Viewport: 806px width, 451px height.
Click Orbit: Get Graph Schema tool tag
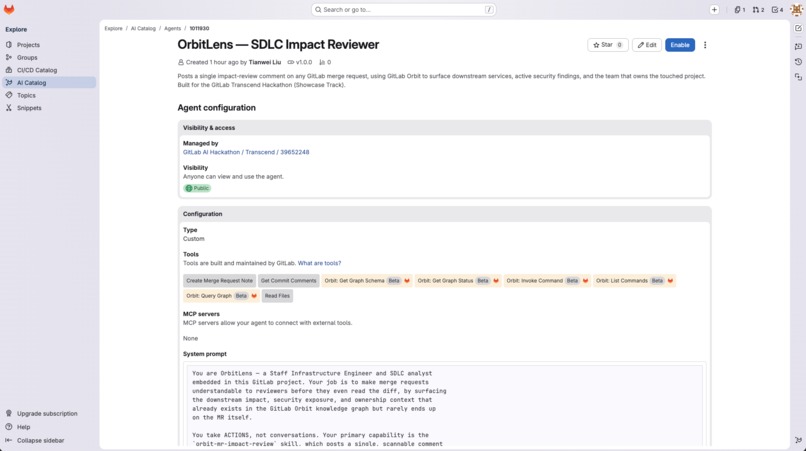(x=367, y=281)
